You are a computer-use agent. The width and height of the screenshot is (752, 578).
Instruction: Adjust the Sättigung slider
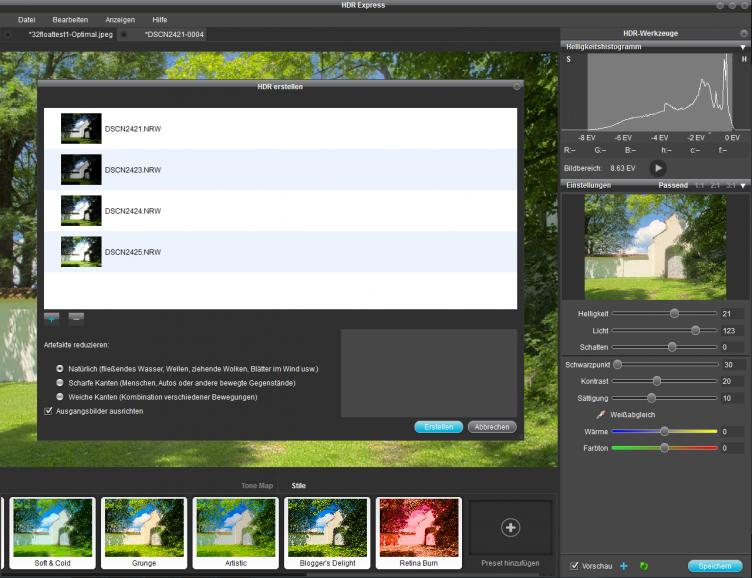(x=651, y=398)
